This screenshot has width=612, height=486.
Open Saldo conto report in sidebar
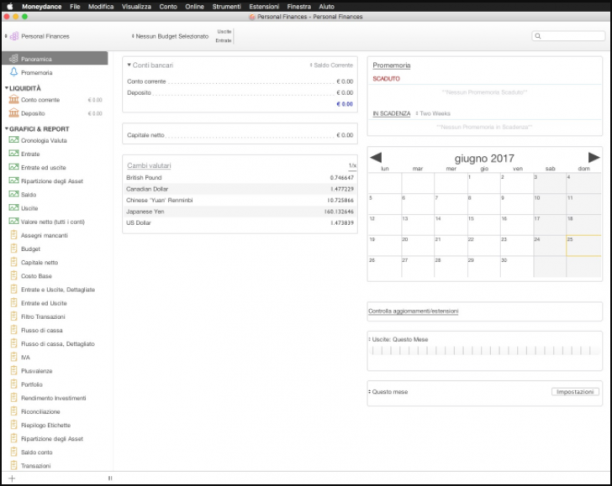point(37,452)
